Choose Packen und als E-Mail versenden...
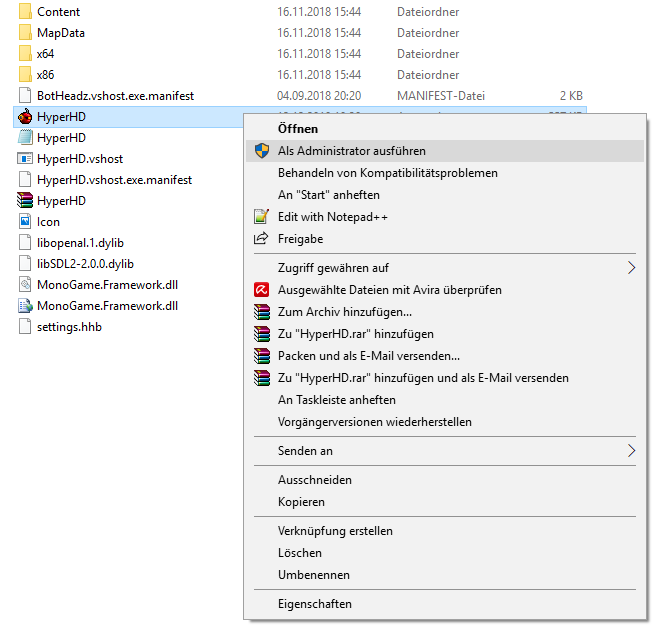The height and width of the screenshot is (626, 652). pyautogui.click(x=445, y=356)
